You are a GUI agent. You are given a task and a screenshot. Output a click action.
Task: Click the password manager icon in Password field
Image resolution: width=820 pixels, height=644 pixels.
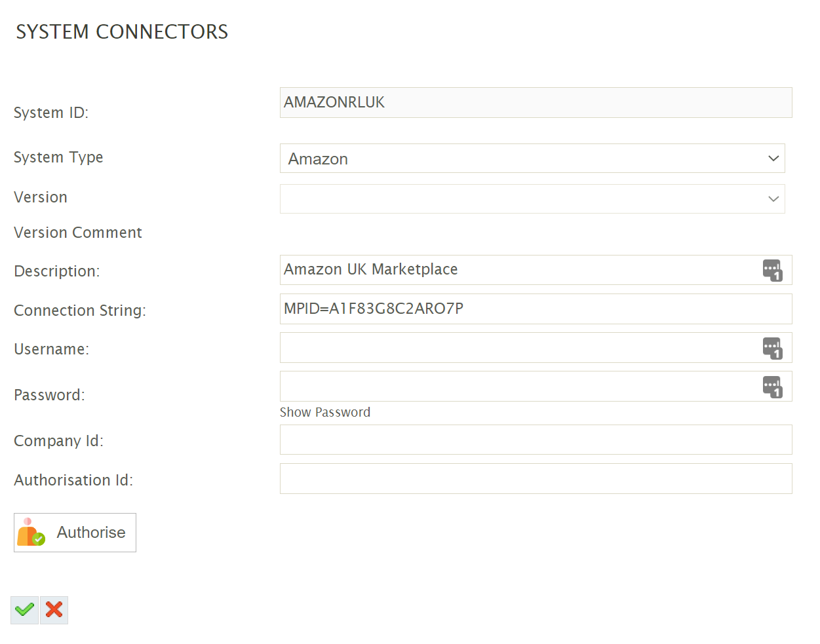[772, 387]
